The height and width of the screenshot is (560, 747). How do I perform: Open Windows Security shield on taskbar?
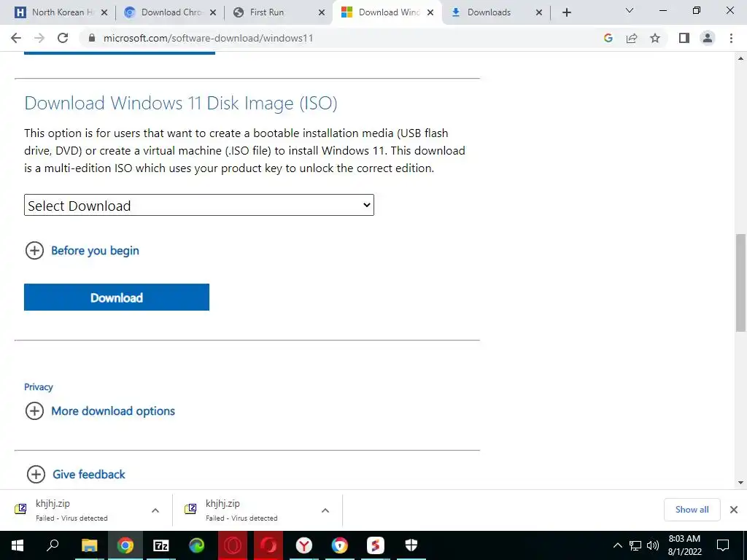[411, 545]
